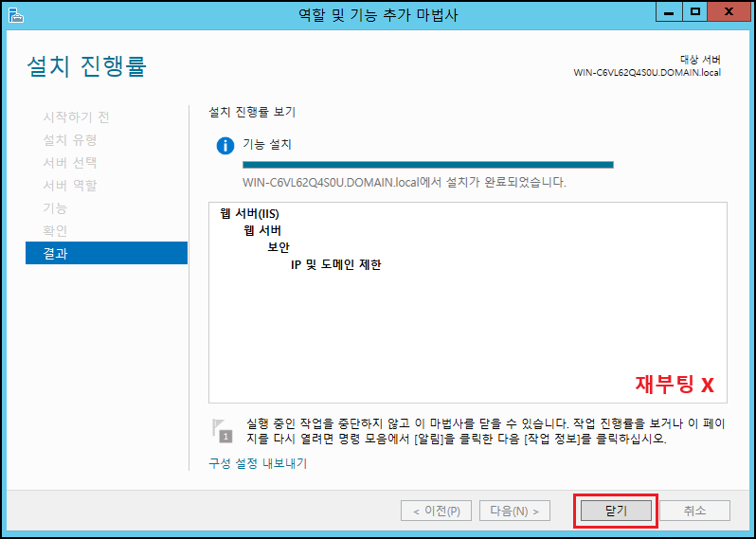The width and height of the screenshot is (756, 539).
Task: Select the 서버 선택 step
Action: pos(70,163)
